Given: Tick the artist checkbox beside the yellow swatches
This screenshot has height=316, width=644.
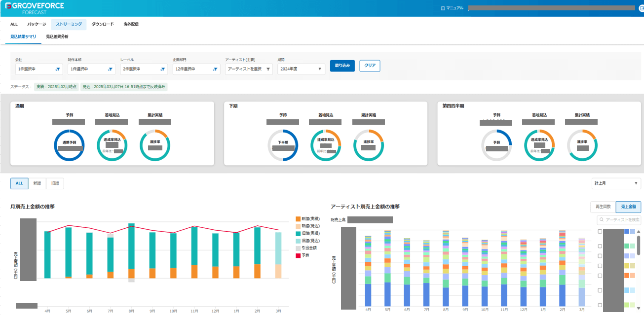Looking at the screenshot, I should [600, 266].
